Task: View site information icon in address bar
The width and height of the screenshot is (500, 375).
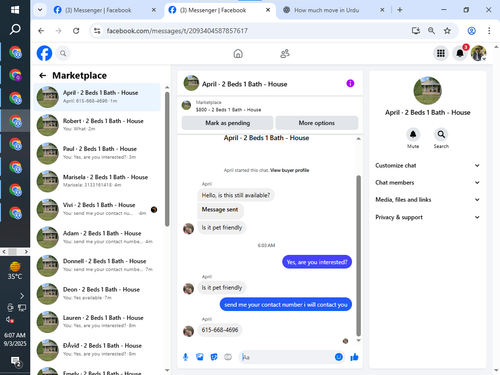Action: pyautogui.click(x=97, y=31)
